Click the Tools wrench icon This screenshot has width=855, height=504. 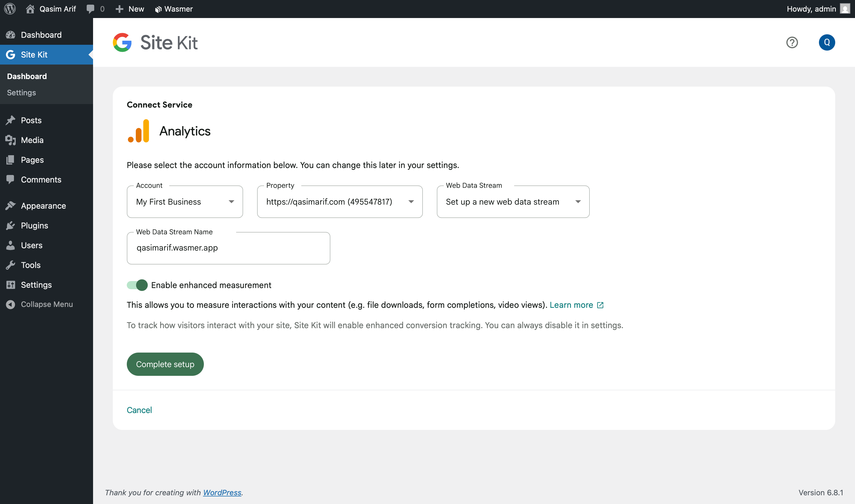click(x=11, y=265)
